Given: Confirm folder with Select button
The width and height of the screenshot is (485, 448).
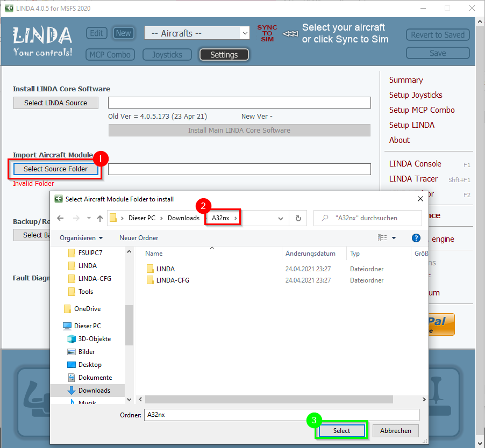Looking at the screenshot, I should click(341, 431).
